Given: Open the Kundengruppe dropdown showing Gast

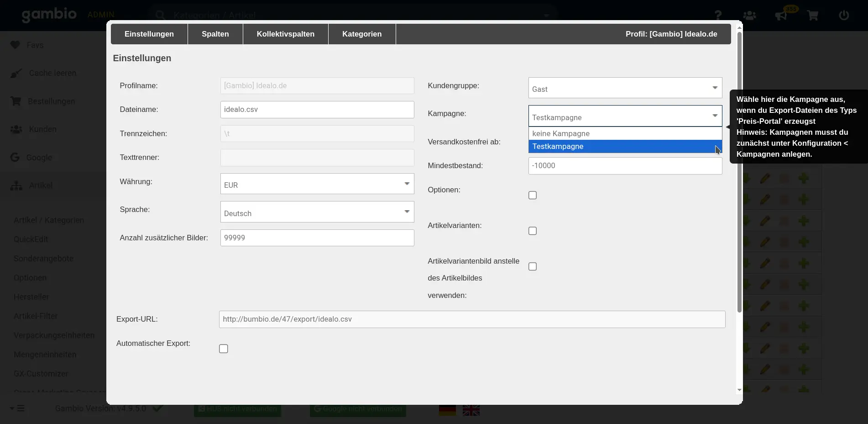Looking at the screenshot, I should 625,88.
